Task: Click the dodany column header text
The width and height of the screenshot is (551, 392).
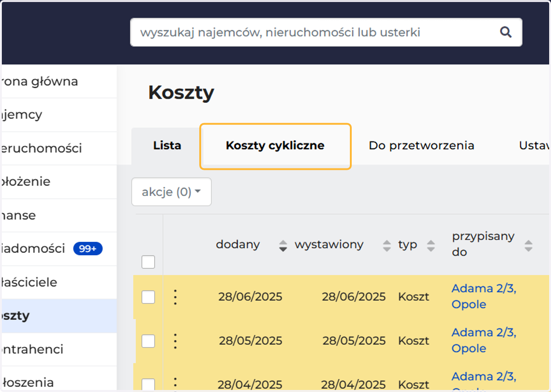Action: coord(238,245)
